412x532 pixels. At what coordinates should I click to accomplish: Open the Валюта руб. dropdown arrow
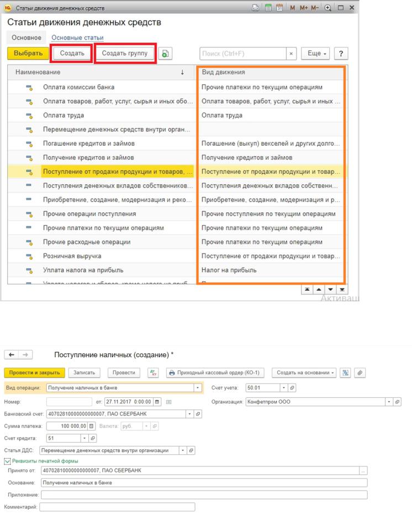[x=146, y=426]
